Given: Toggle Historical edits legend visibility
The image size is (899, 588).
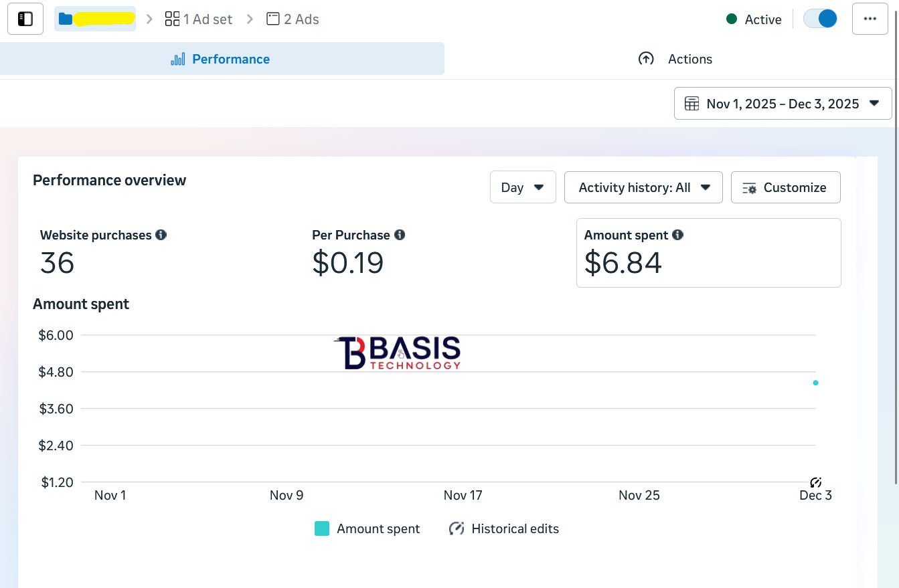Looking at the screenshot, I should (503, 528).
